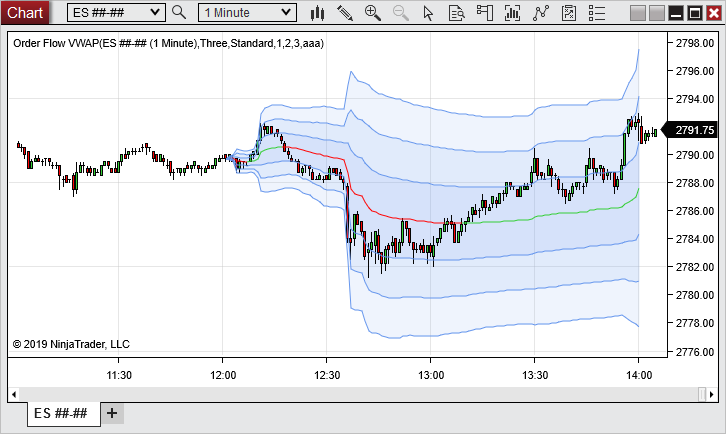This screenshot has height=434, width=726.
Task: Click the instrument search magnifier
Action: (x=179, y=13)
